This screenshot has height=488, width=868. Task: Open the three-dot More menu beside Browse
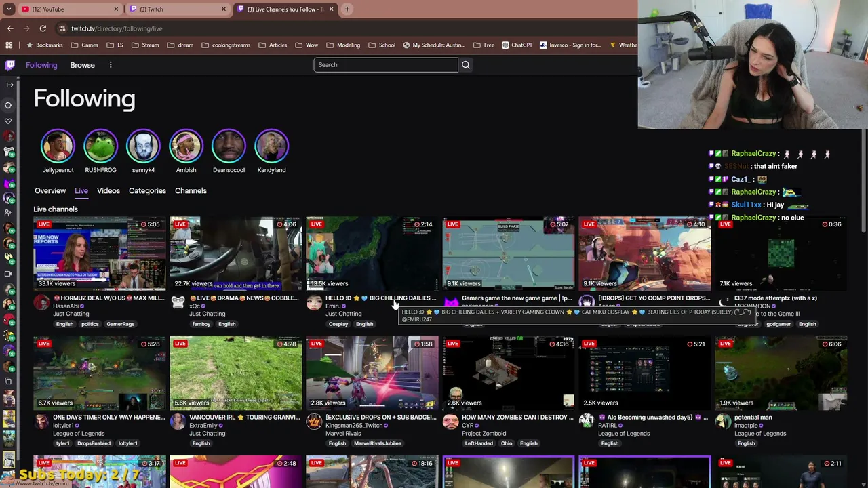(111, 65)
